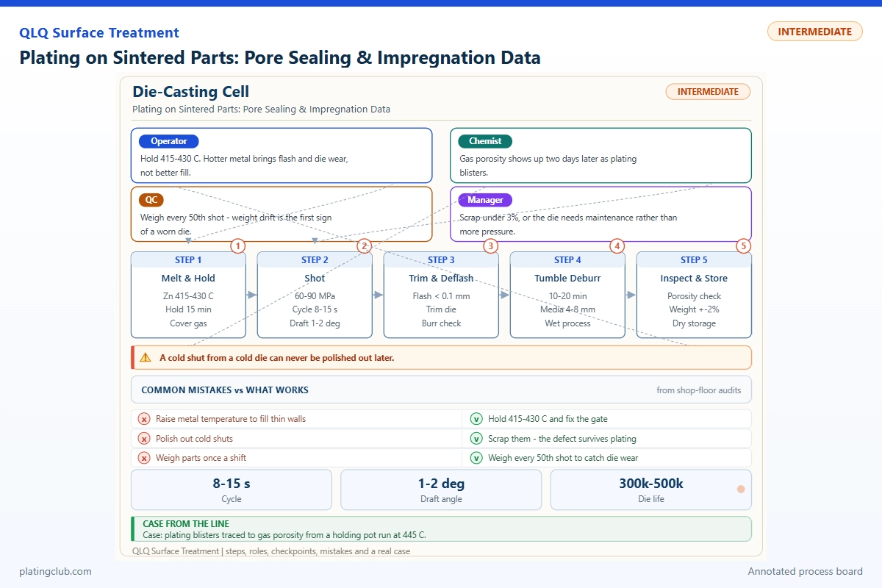This screenshot has height=588, width=882.
Task: Click the warning triangle icon in the alert bar
Action: pos(146,358)
